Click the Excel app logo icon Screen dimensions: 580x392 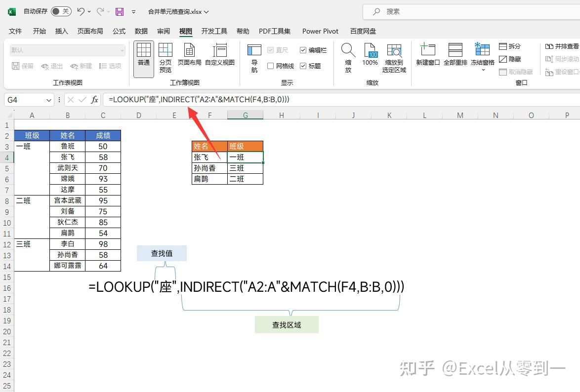(x=11, y=12)
